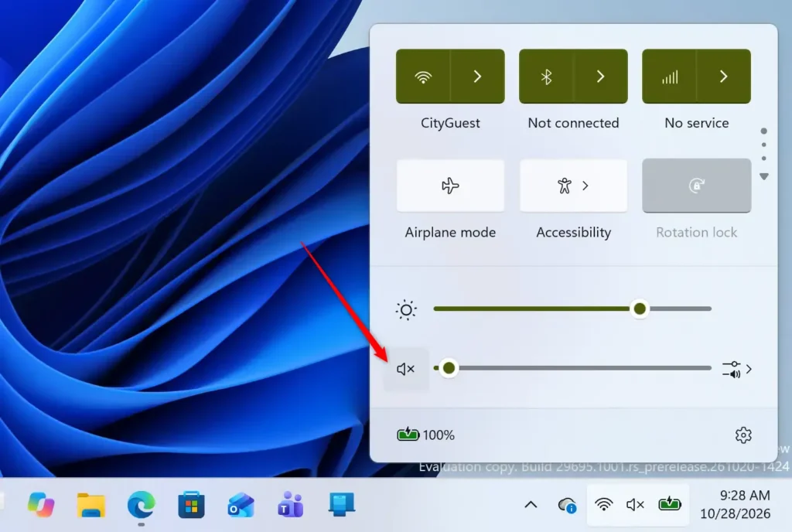Show hidden tray icons chevron
This screenshot has height=532, width=792.
pos(531,504)
